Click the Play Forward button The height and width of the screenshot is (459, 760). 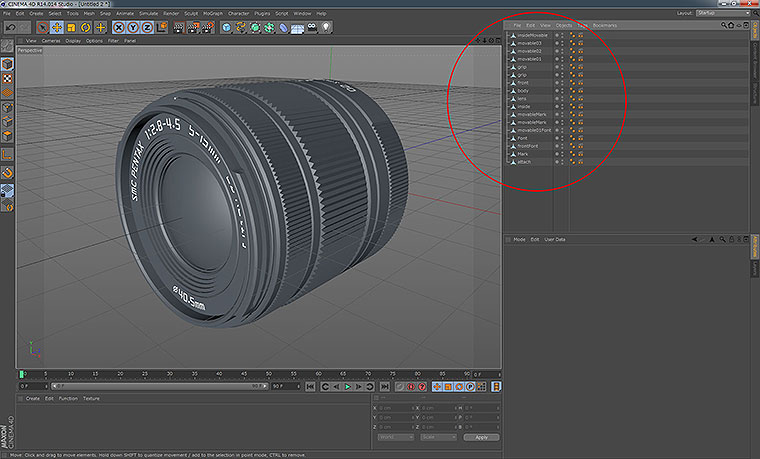(348, 387)
